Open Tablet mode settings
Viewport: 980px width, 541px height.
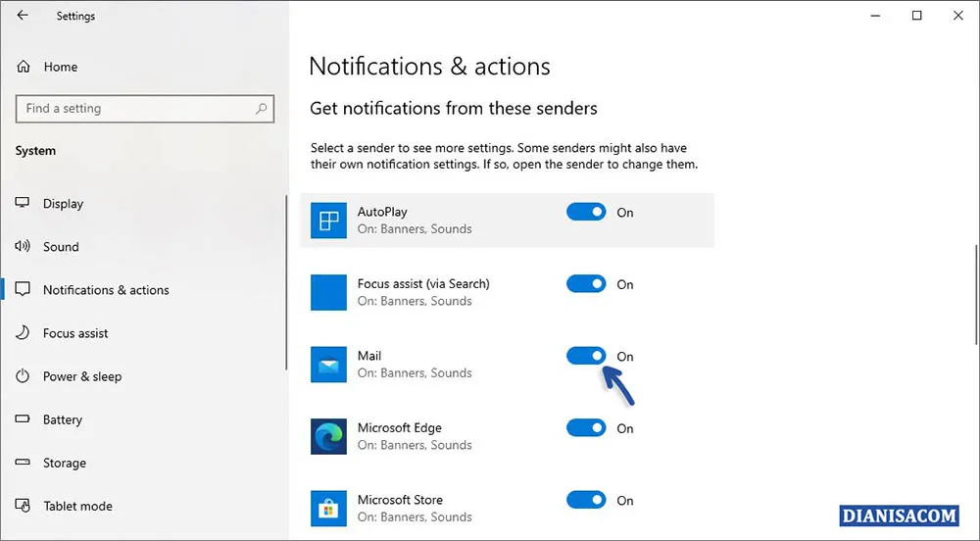[x=78, y=506]
